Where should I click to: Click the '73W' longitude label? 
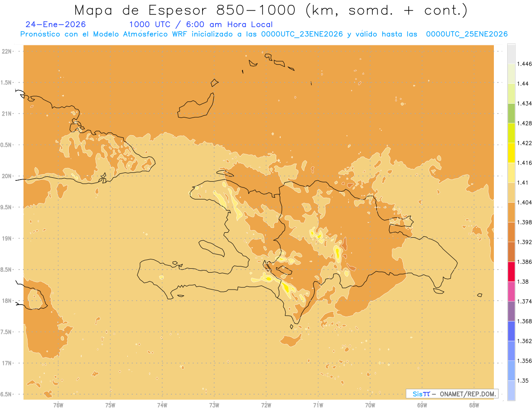click(214, 405)
